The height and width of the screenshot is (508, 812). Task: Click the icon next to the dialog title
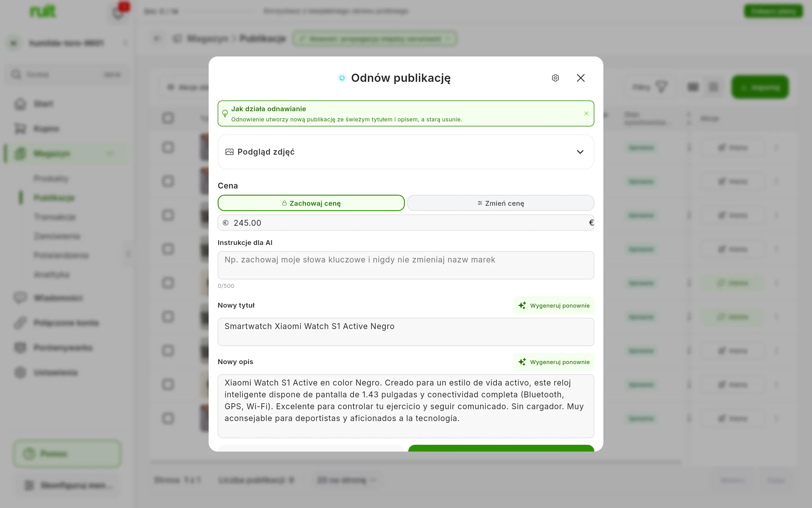(342, 78)
